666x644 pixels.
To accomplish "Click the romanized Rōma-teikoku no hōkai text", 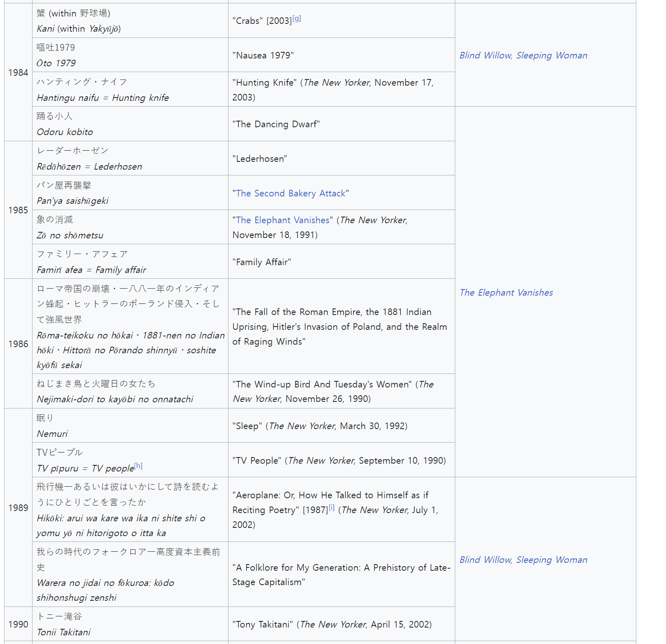I will pyautogui.click(x=130, y=350).
